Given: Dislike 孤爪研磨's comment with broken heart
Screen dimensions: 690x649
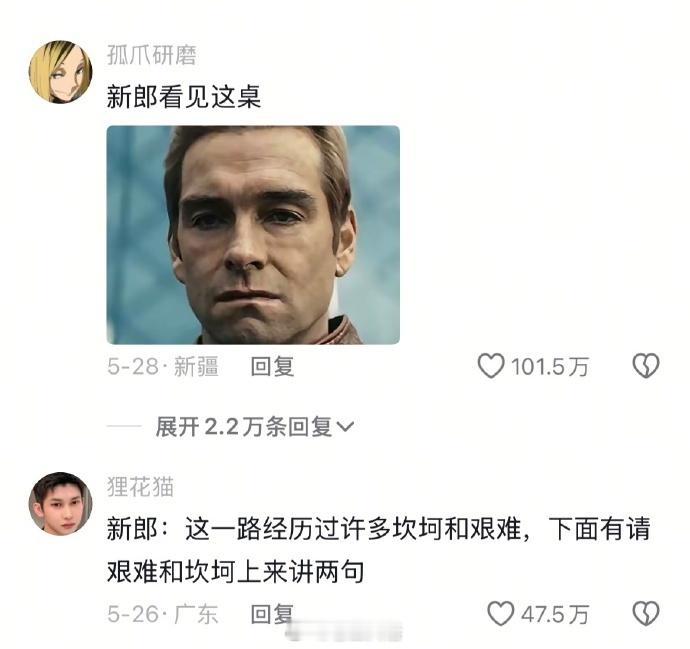Looking at the screenshot, I should pos(646,366).
